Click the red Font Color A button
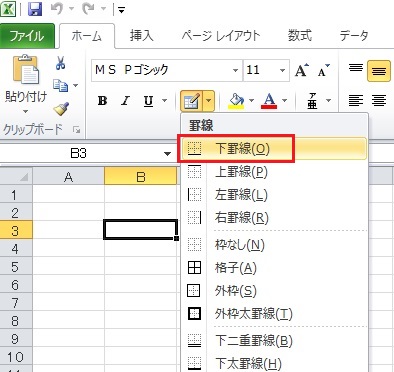Screen dimensions: 394x372 point(270,100)
